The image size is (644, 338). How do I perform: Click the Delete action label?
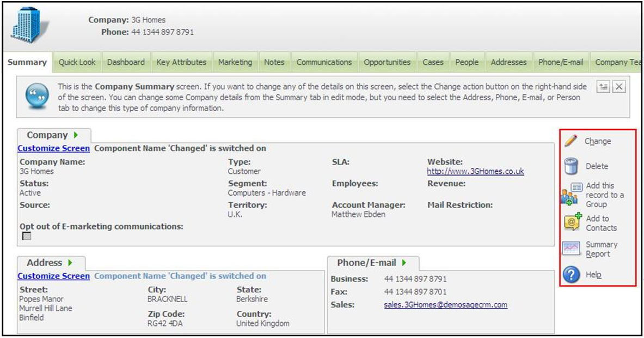pos(597,166)
